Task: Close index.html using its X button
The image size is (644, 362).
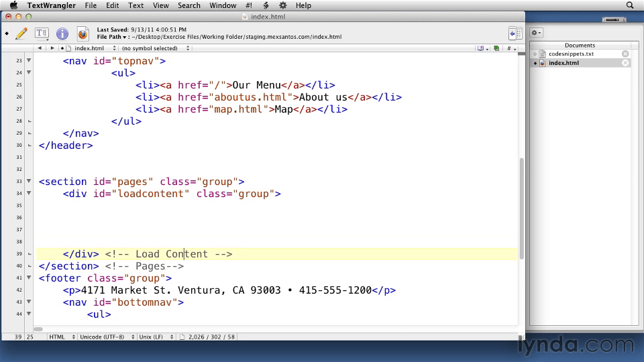Action: coord(625,63)
